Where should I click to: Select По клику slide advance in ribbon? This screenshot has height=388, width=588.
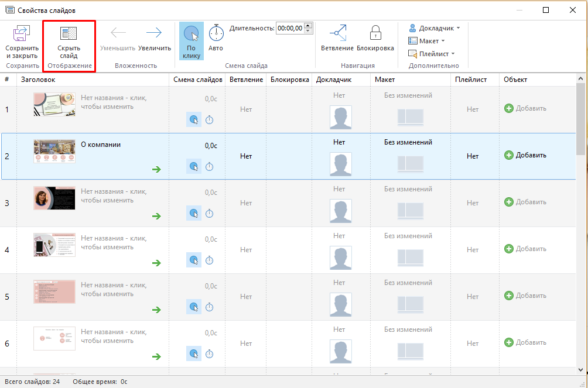tap(192, 40)
